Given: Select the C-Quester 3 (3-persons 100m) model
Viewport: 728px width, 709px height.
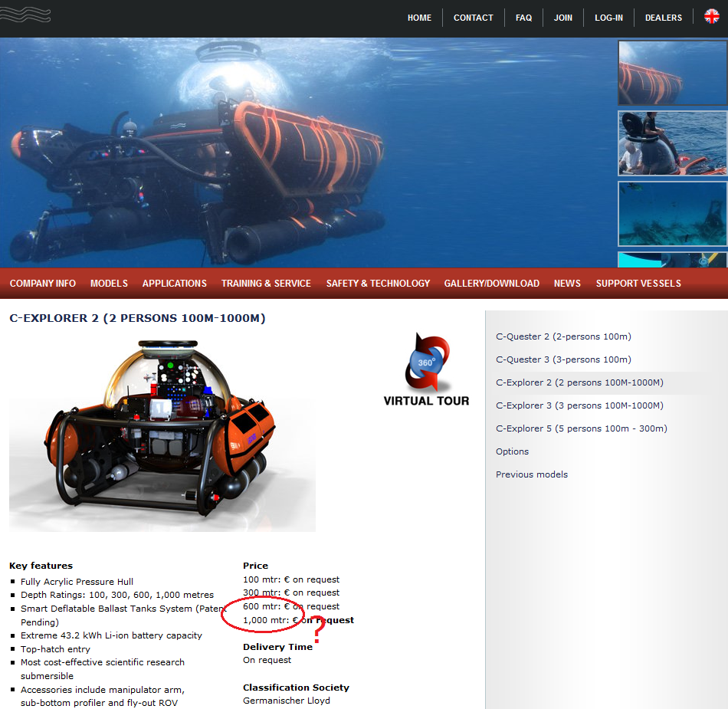Looking at the screenshot, I should [563, 359].
